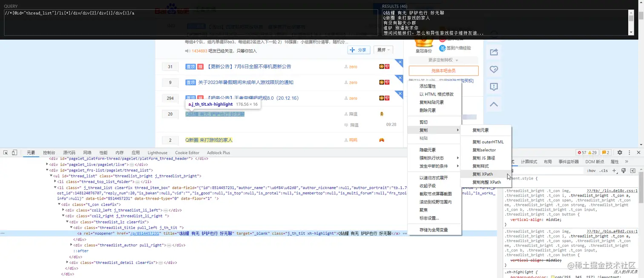Choose 复制 JS 路径 menu item

point(486,158)
